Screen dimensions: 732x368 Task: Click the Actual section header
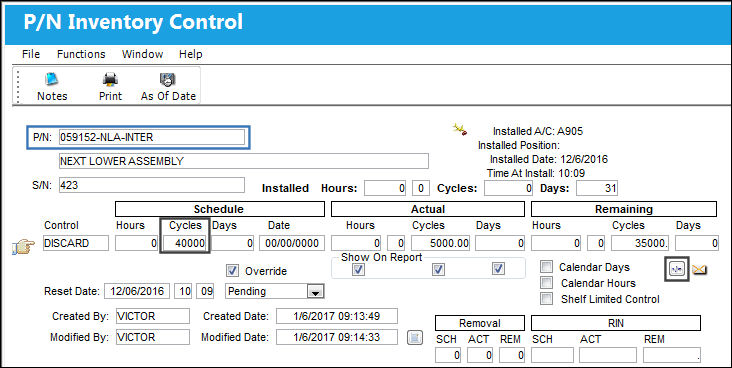point(428,209)
